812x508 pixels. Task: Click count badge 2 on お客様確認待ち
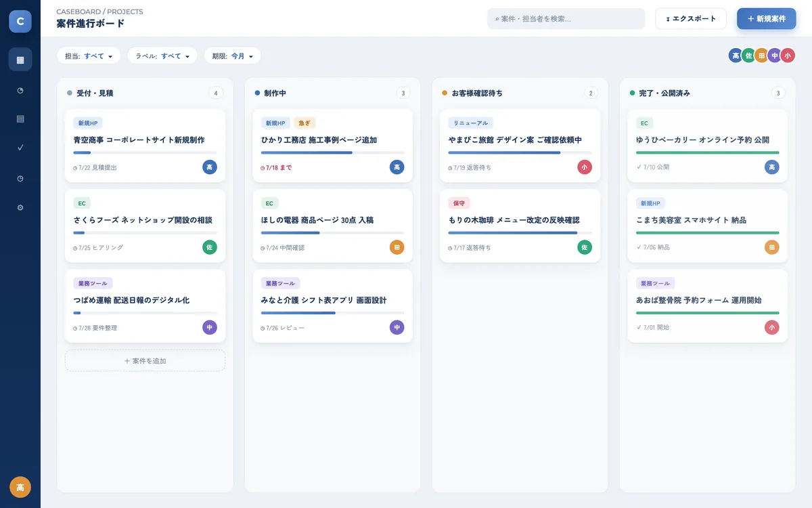(x=591, y=93)
